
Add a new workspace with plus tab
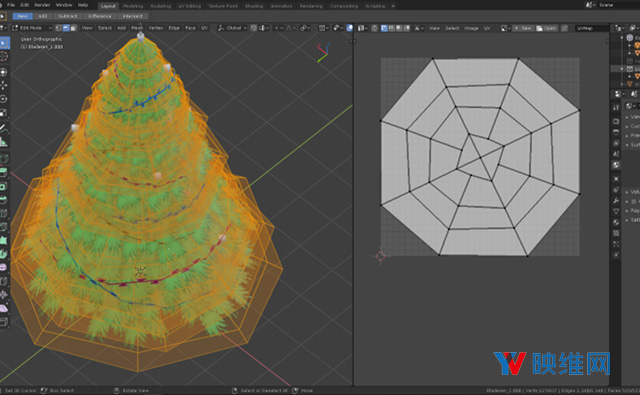393,6
